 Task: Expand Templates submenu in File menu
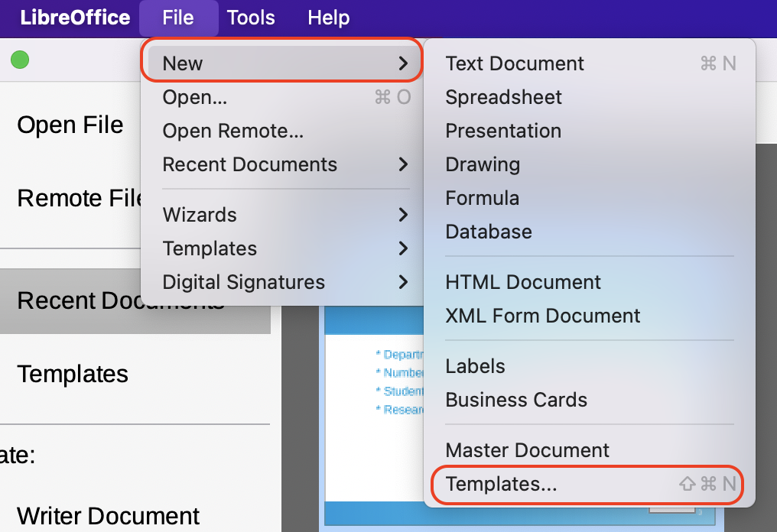(x=282, y=248)
